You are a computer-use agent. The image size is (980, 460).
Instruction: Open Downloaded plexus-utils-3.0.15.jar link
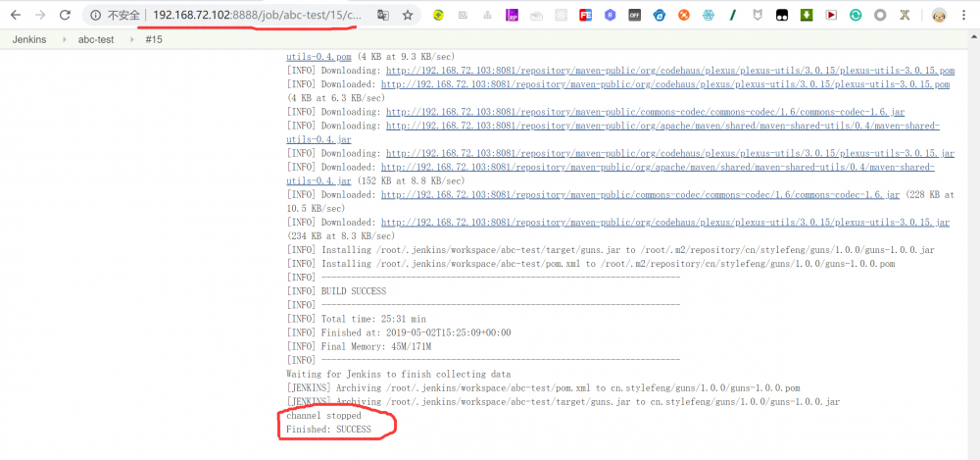coord(665,223)
